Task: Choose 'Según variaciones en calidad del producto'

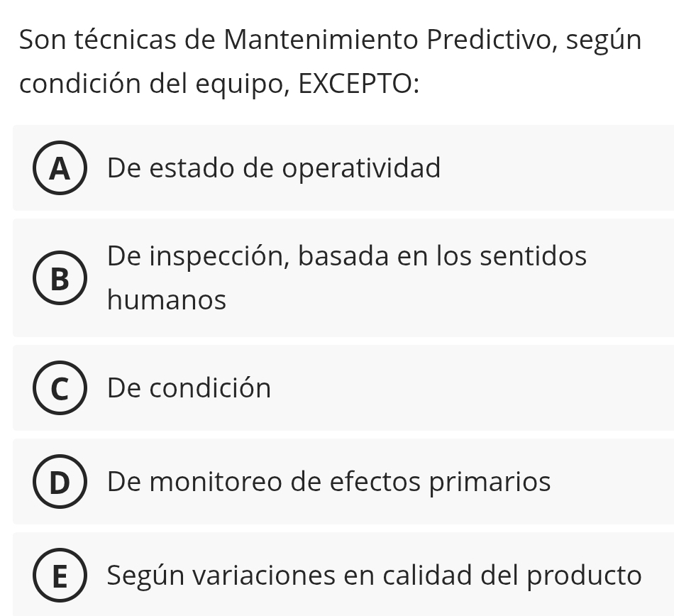Action: point(374,576)
